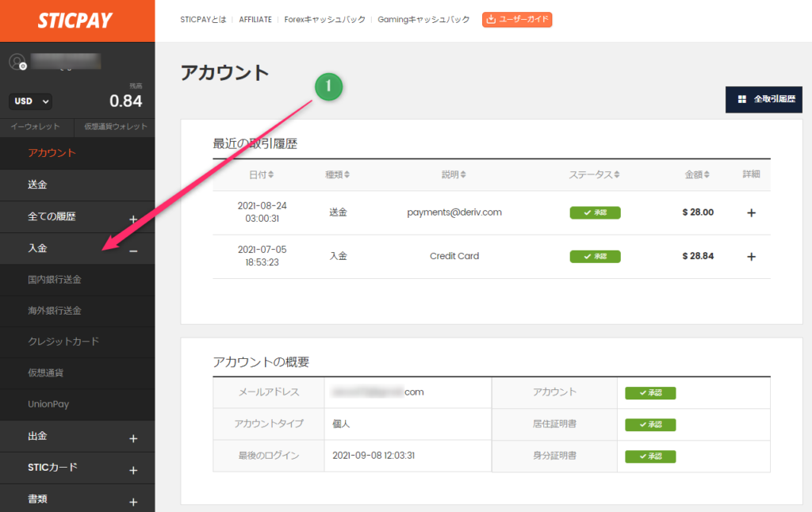Screen dimensions: 812x512
Task: Open 国内銀行送金 deposit option
Action: (x=77, y=280)
